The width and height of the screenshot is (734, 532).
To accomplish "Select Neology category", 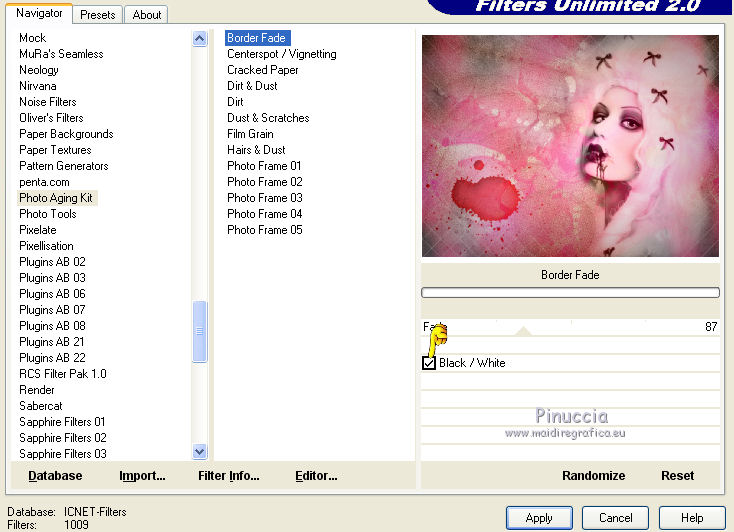I will point(39,70).
